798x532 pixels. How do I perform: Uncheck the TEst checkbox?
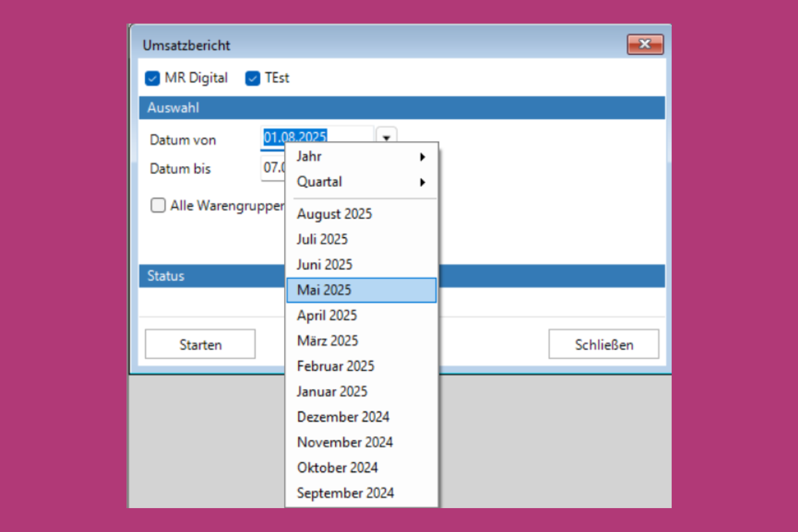253,78
